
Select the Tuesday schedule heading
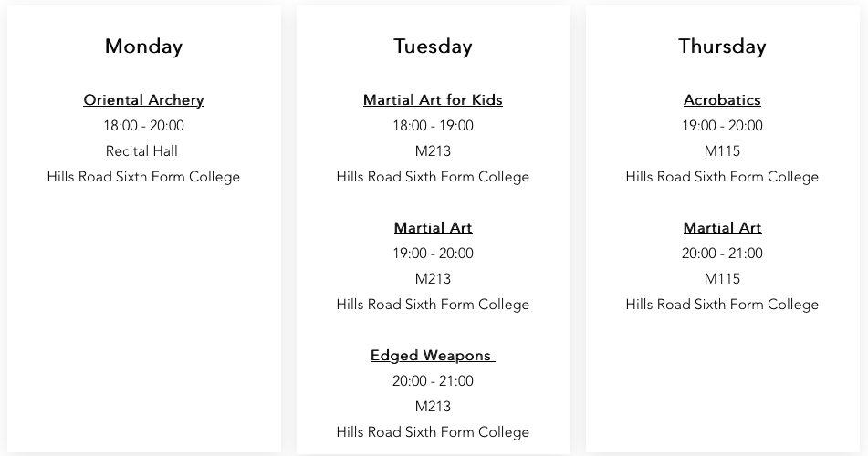433,47
